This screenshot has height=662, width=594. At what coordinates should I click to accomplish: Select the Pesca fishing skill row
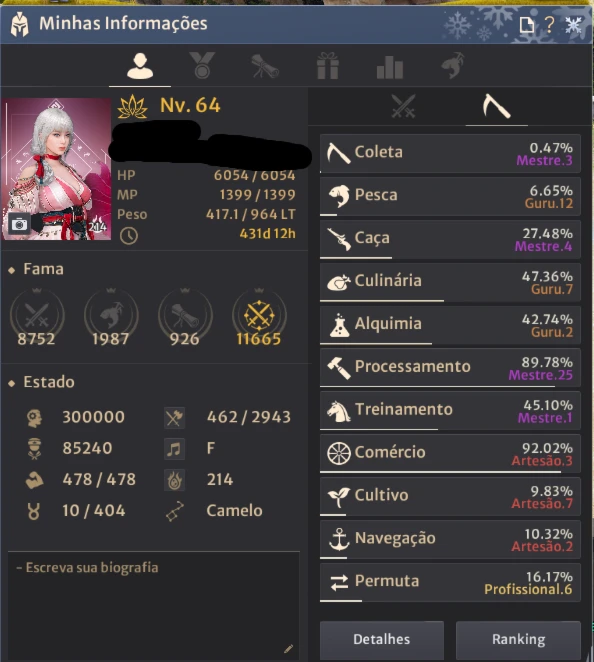click(x=450, y=196)
